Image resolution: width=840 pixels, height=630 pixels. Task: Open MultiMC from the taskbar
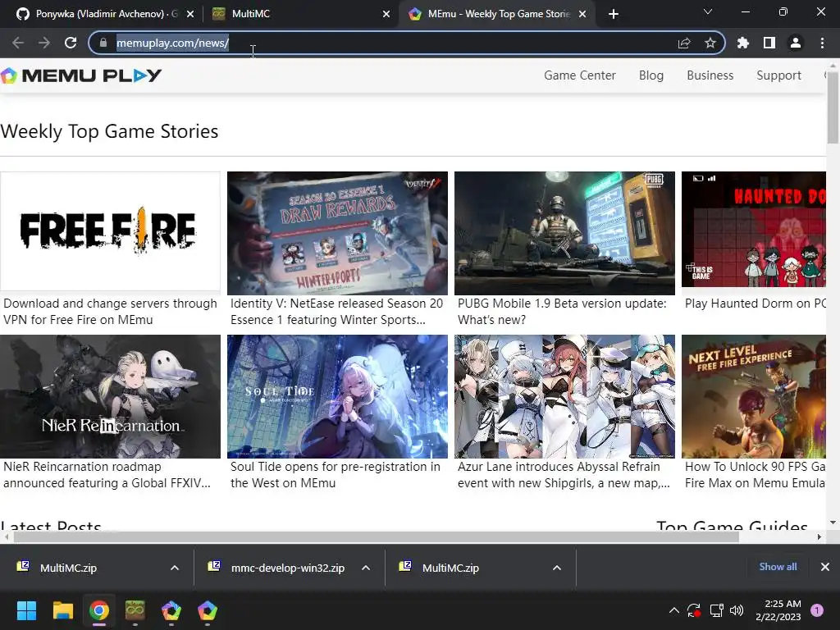pos(135,610)
